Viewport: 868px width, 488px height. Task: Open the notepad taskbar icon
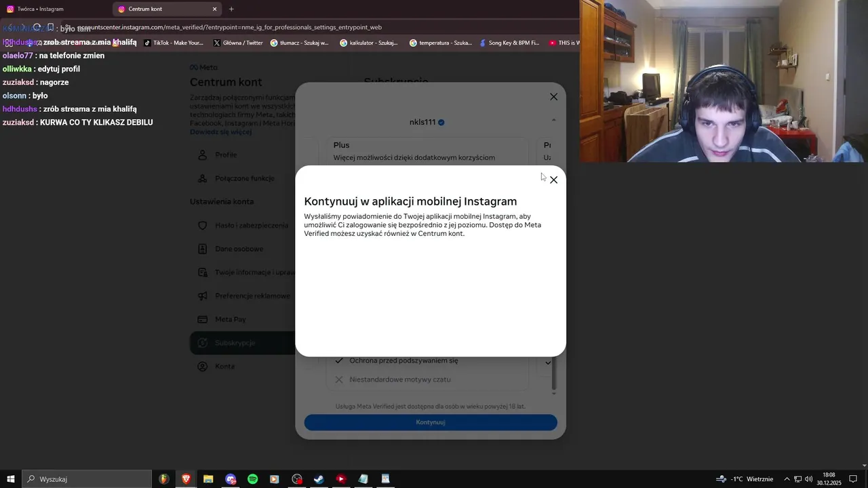point(363,479)
